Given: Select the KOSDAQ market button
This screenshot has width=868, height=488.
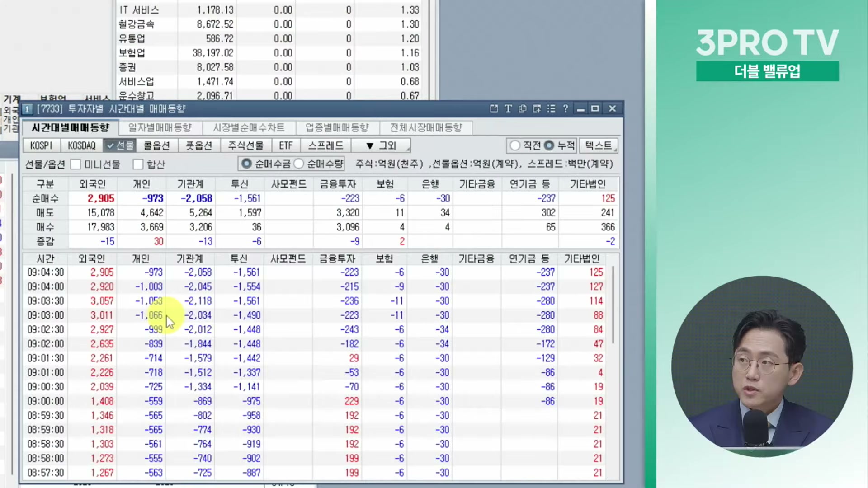Looking at the screenshot, I should (x=82, y=145).
